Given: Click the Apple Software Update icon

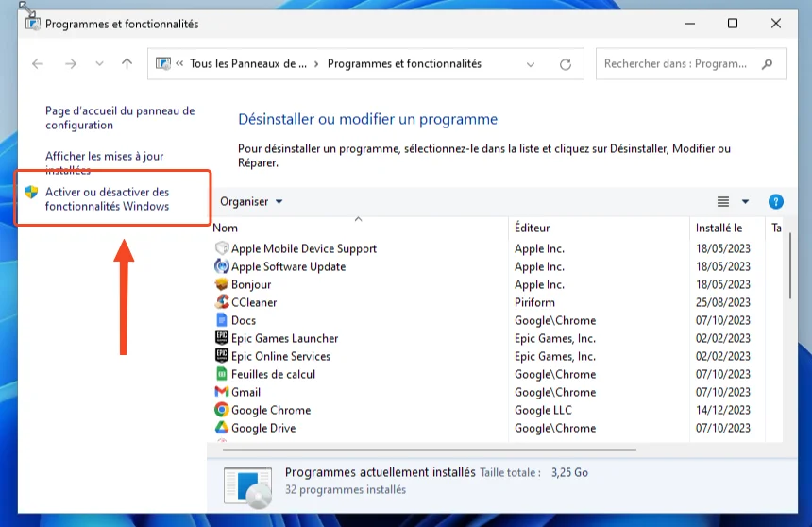Looking at the screenshot, I should (x=222, y=266).
